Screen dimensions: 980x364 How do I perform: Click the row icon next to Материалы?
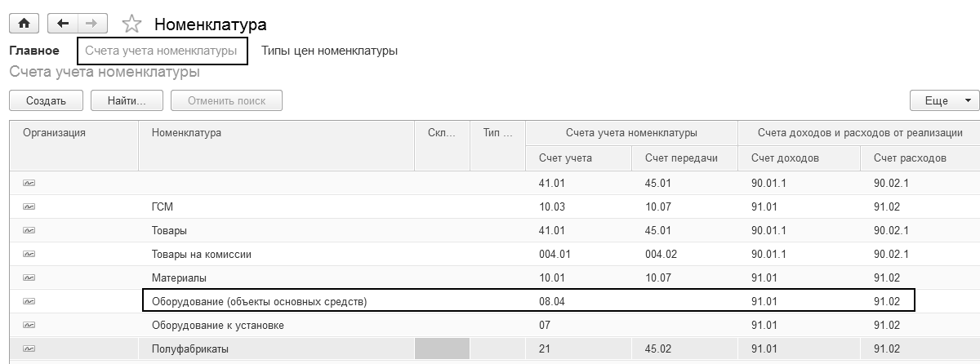pos(29,278)
